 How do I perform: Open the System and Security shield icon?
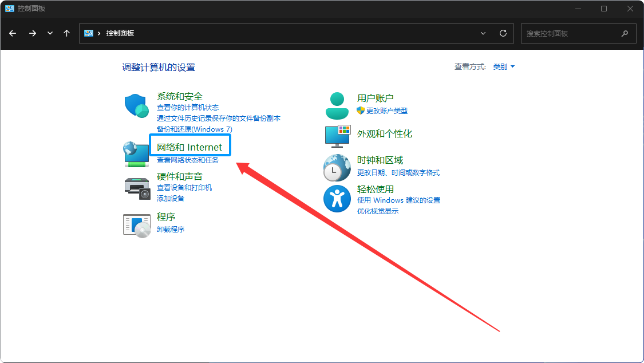(136, 105)
